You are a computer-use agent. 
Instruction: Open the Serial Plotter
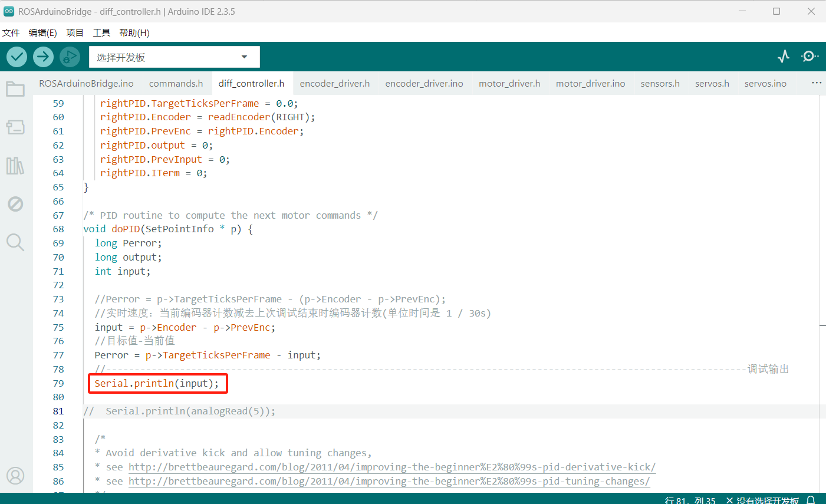pos(783,57)
